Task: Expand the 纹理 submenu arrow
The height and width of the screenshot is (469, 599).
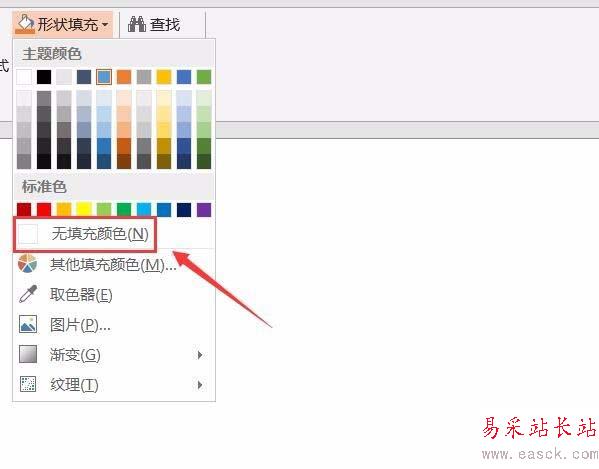Action: (x=200, y=385)
